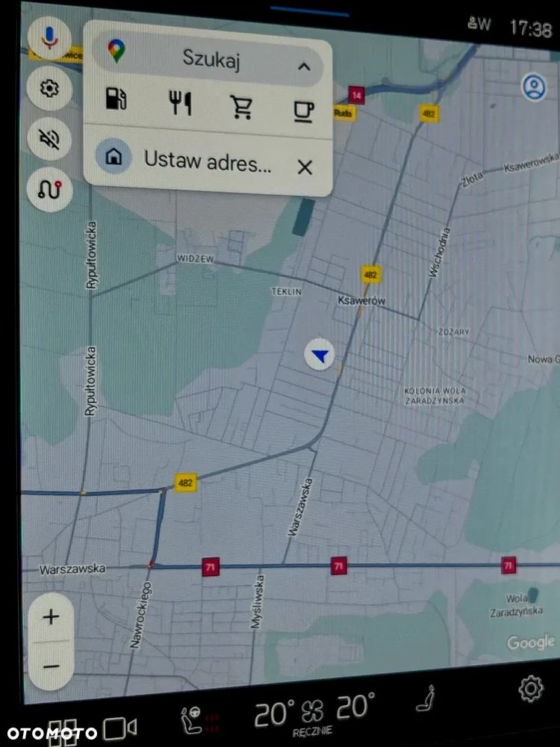Image resolution: width=560 pixels, height=747 pixels.
Task: Open the Google account profile icon
Action: [534, 87]
